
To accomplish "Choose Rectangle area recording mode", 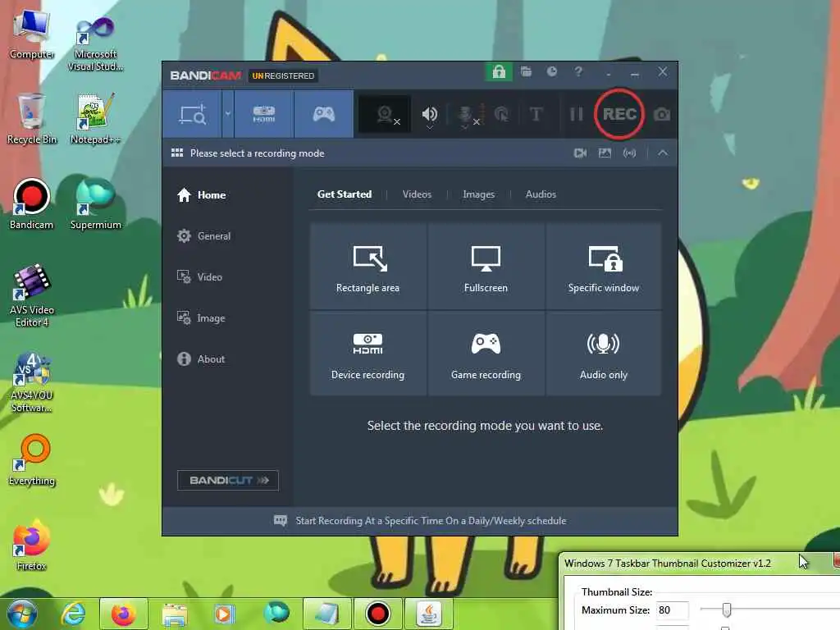I will [368, 267].
